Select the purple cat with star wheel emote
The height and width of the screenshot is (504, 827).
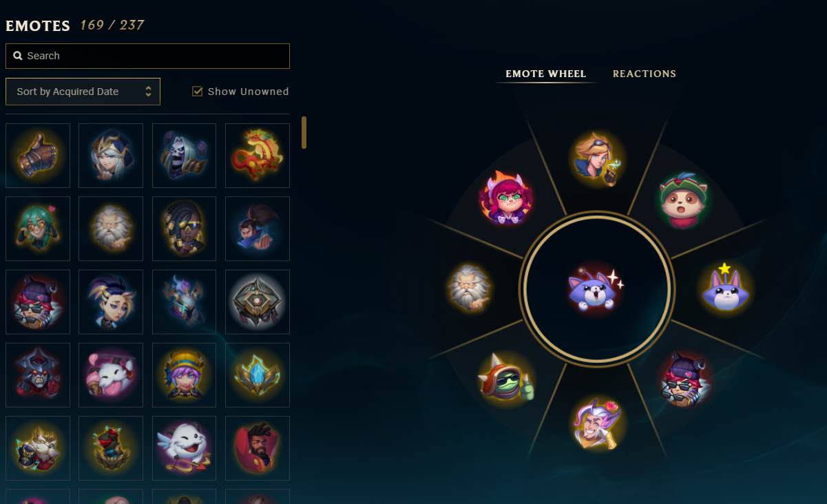[x=724, y=288]
